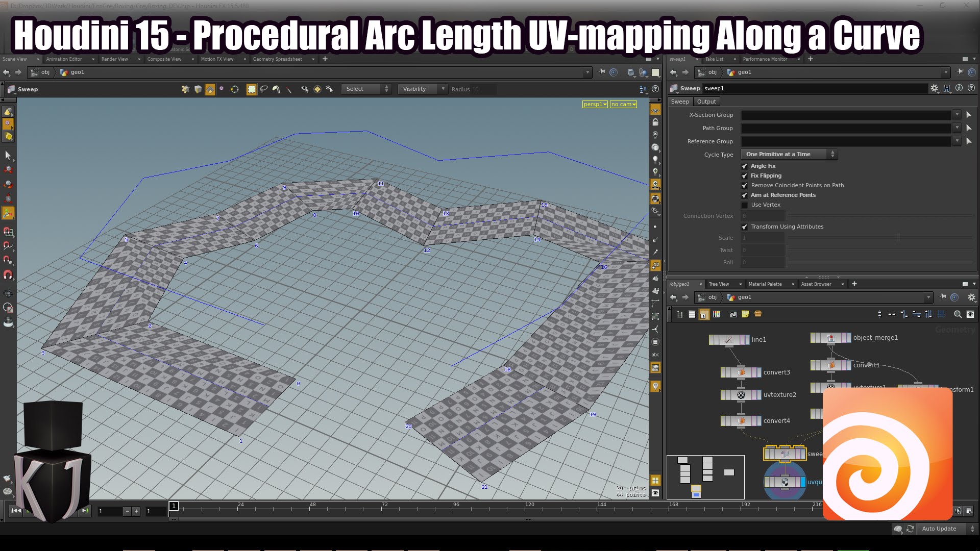Image resolution: width=980 pixels, height=551 pixels.
Task: Open the Cycle Type dropdown
Action: [789, 154]
